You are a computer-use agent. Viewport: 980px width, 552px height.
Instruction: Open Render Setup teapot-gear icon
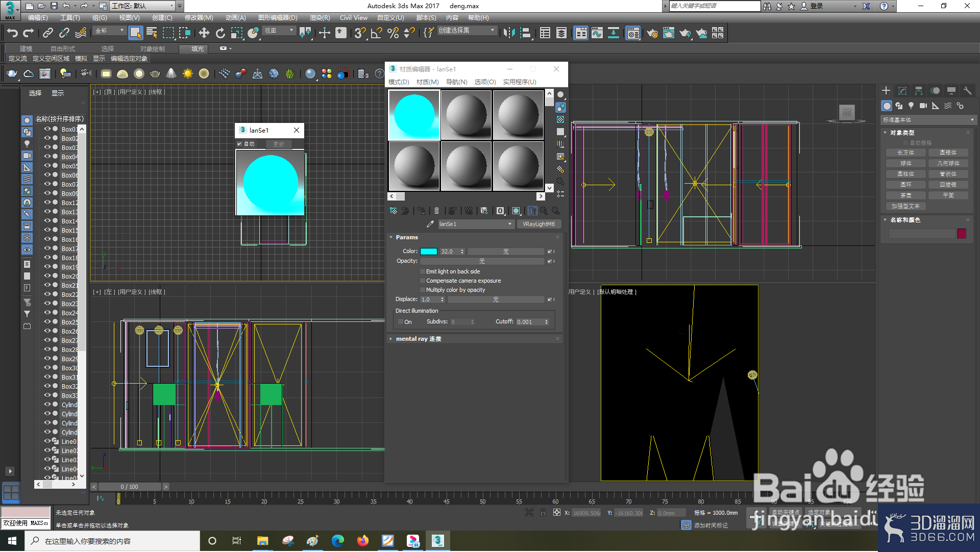point(652,33)
